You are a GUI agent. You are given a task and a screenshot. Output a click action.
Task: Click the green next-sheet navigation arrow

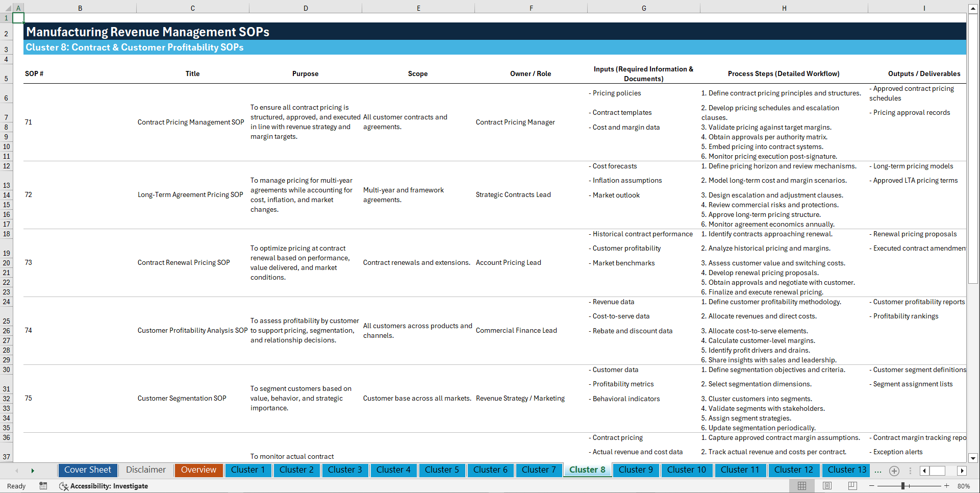pos(33,471)
